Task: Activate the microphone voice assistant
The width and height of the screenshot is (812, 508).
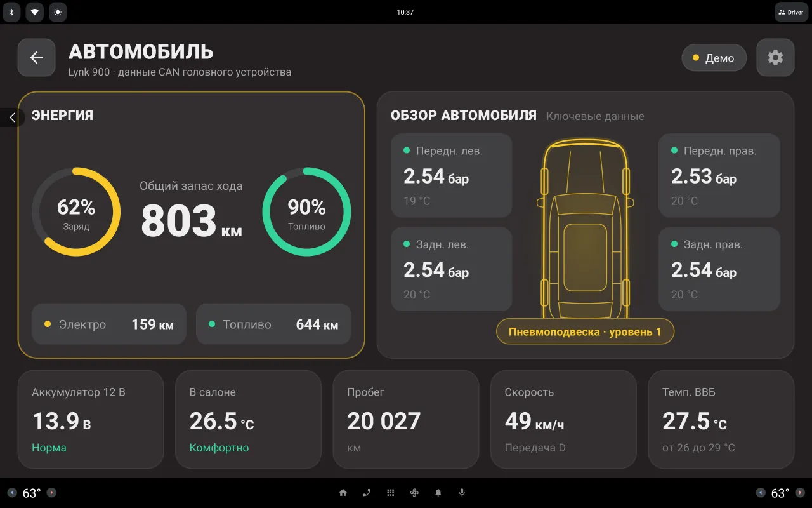Action: click(x=462, y=493)
